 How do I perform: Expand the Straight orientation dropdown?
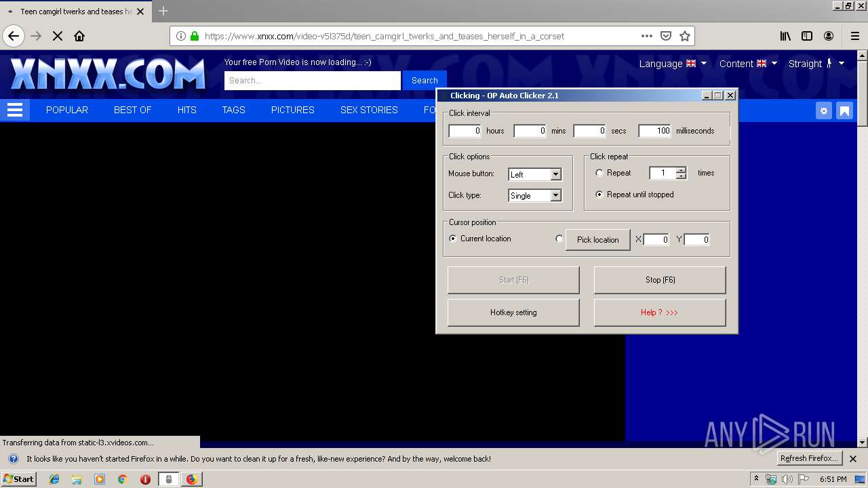[816, 63]
